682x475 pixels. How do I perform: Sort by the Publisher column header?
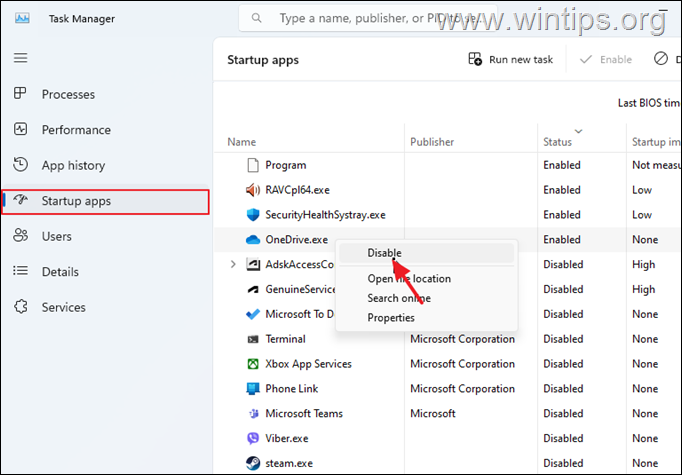[432, 142]
